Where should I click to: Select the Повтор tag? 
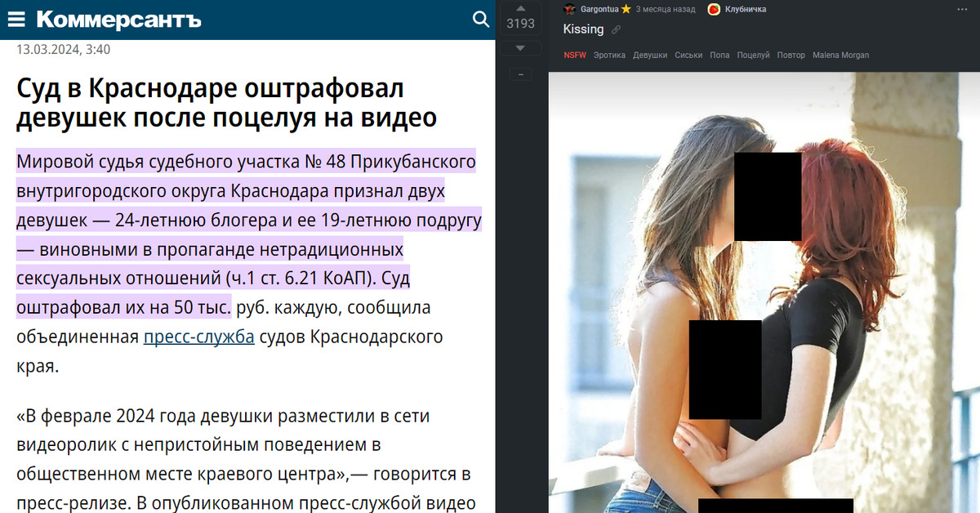click(x=791, y=55)
